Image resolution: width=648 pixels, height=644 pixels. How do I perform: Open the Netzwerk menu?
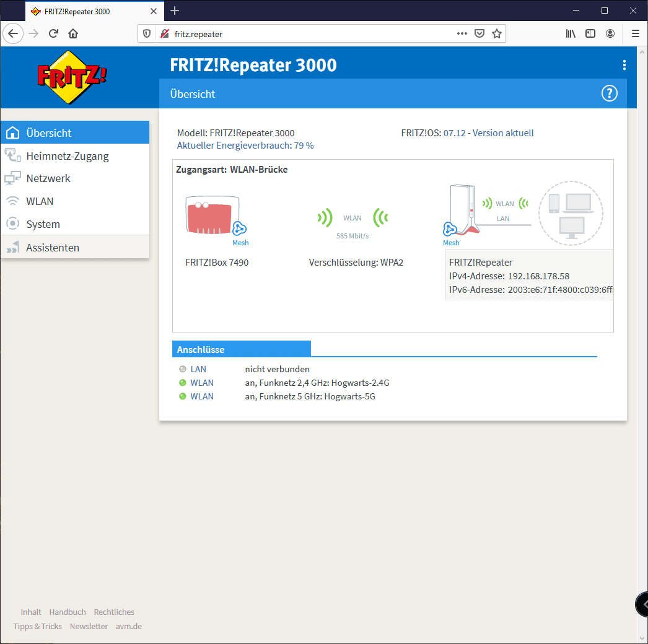pos(75,178)
